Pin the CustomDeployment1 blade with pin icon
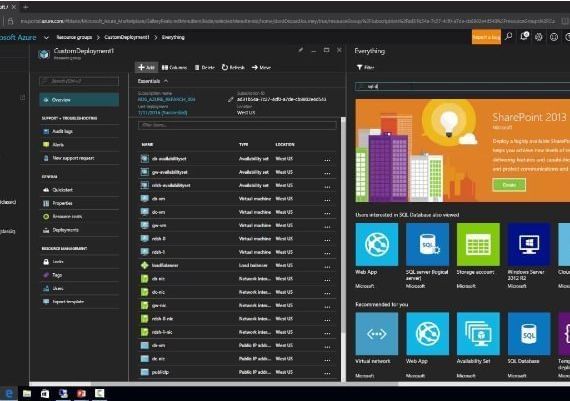Viewport: 570px width, 401px height. pyautogui.click(x=301, y=50)
